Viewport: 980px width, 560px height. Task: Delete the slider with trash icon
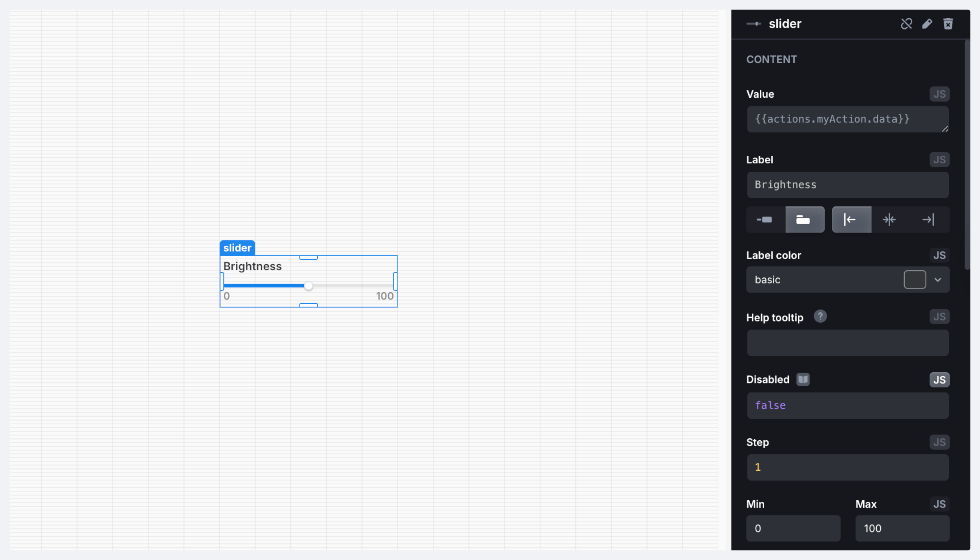(x=948, y=24)
